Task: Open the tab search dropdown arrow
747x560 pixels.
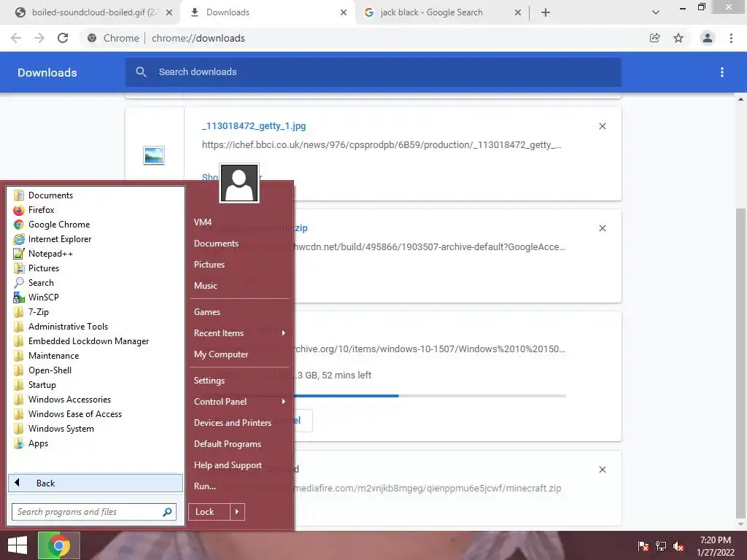Action: click(x=656, y=12)
